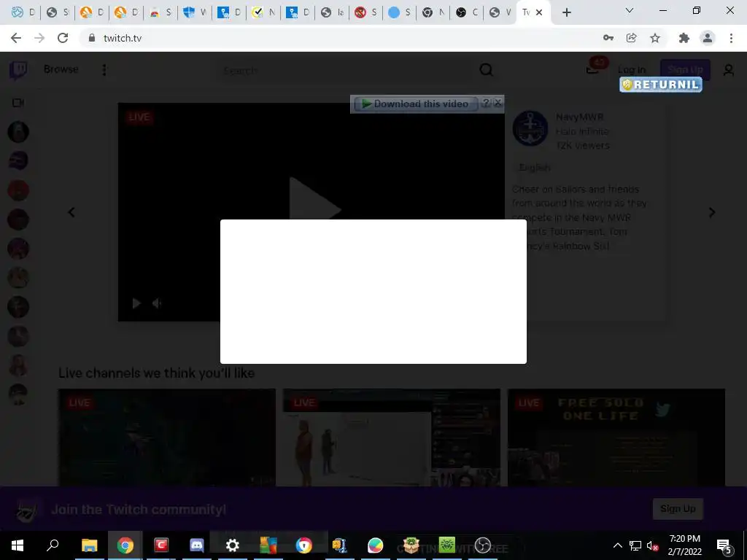Viewport: 747px width, 560px height.
Task: Expand the tab search chevron
Action: 630,10
